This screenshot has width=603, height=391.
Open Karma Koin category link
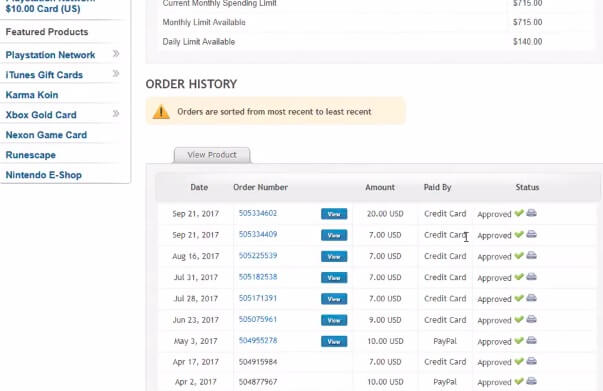32,95
